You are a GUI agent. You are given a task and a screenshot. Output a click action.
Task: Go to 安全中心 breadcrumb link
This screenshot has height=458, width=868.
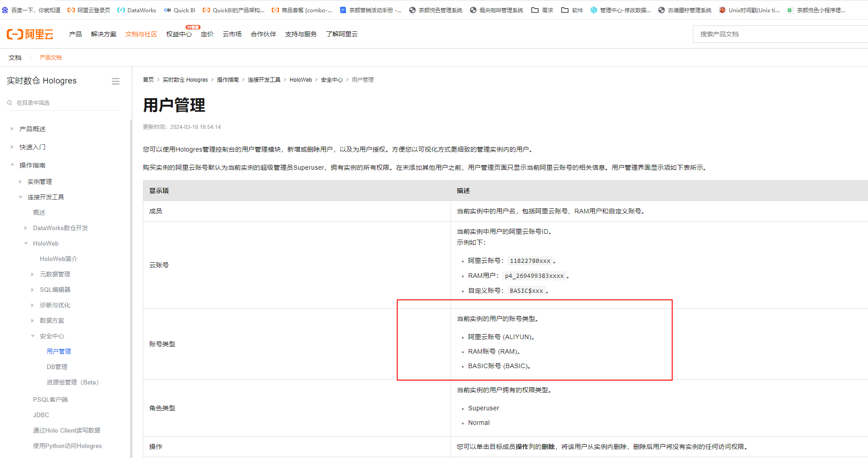(x=332, y=80)
